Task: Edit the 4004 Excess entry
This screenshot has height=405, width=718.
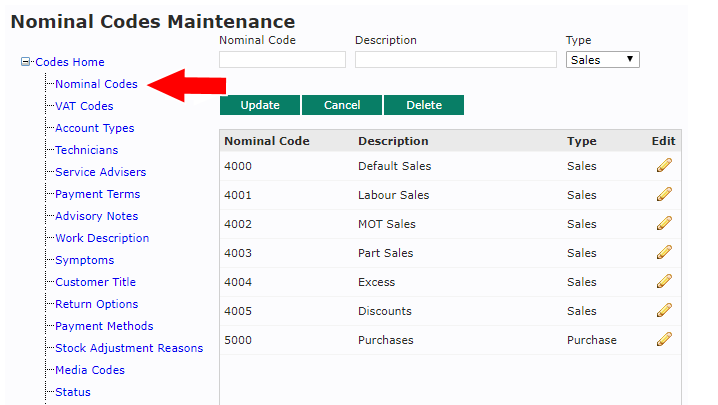Action: coord(663,282)
